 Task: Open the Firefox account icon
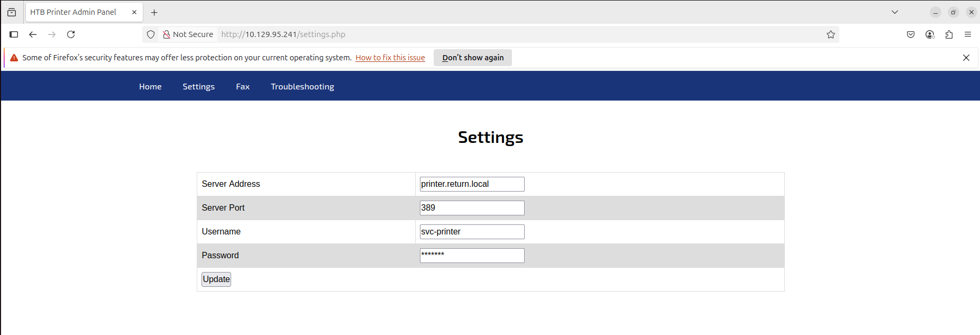point(930,34)
